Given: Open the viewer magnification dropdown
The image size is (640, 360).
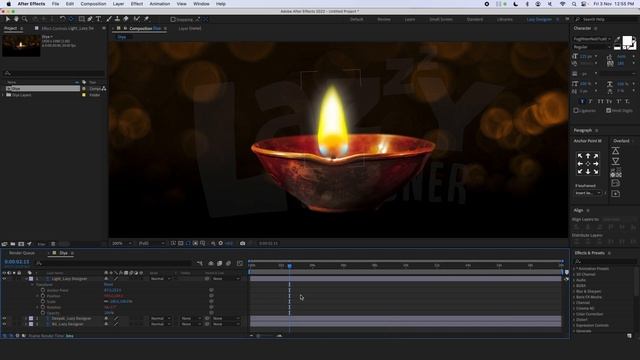Looking at the screenshot, I should [x=122, y=243].
